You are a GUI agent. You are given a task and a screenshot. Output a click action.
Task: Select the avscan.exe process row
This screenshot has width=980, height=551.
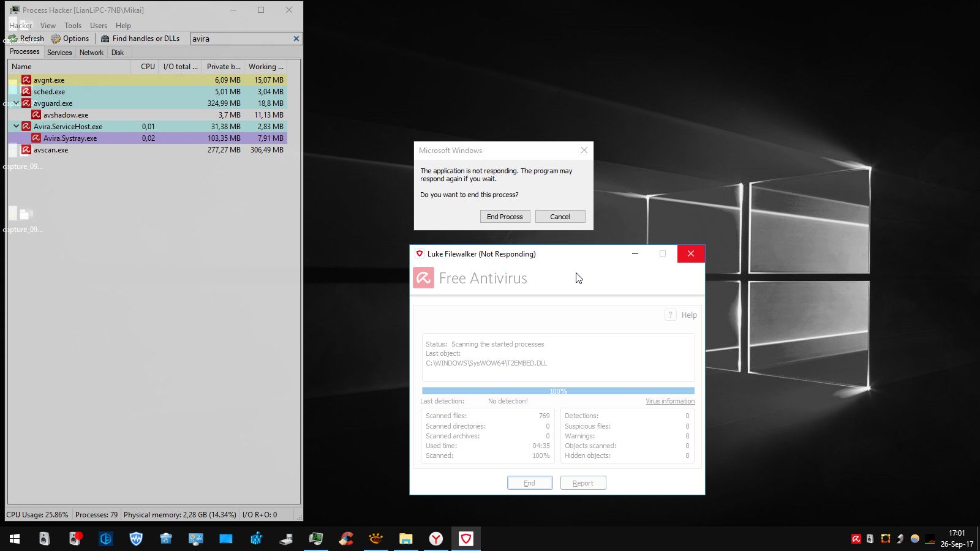(x=51, y=150)
